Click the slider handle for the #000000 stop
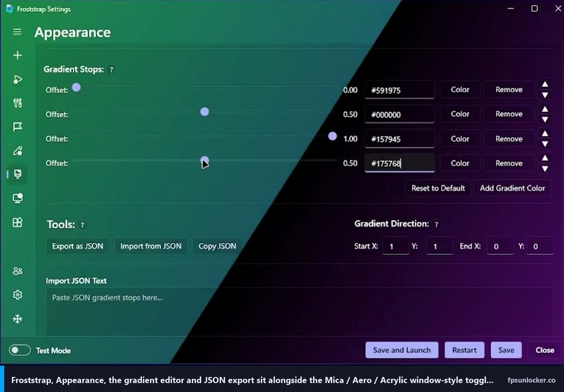The width and height of the screenshot is (564, 392). click(x=204, y=112)
